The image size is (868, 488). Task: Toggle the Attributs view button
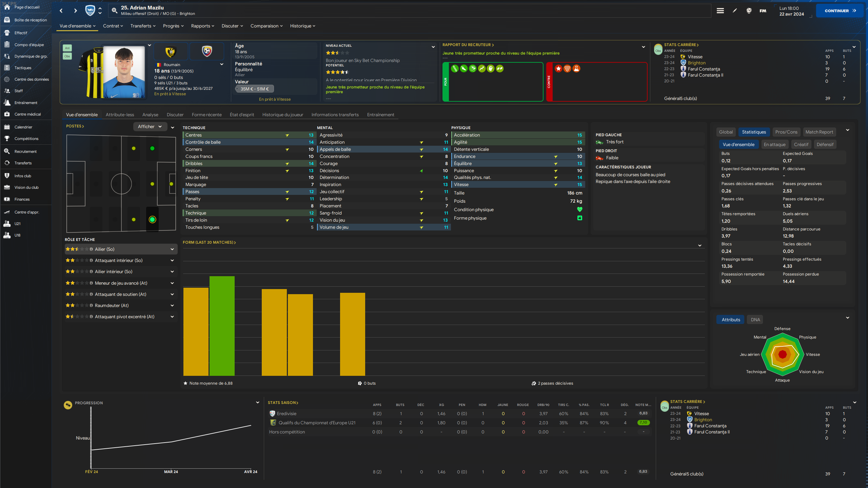coord(731,320)
